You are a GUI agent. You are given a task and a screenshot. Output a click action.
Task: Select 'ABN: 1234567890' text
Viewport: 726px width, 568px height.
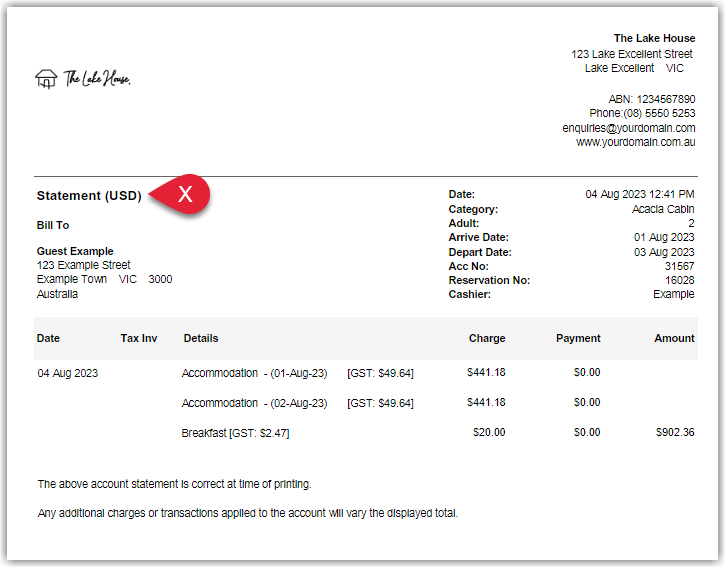coord(651,99)
